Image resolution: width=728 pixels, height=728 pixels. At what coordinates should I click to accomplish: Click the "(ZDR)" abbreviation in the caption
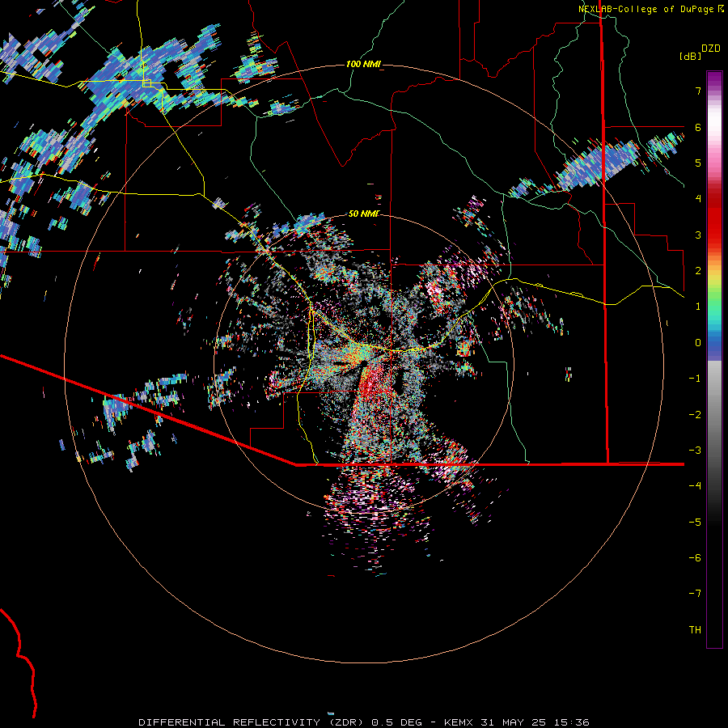click(x=345, y=722)
